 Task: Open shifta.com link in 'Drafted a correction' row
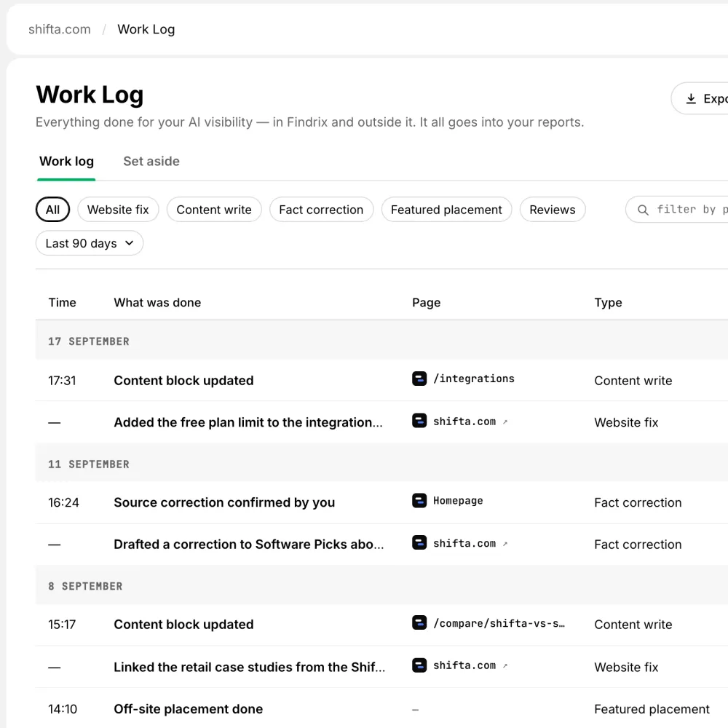click(x=464, y=543)
